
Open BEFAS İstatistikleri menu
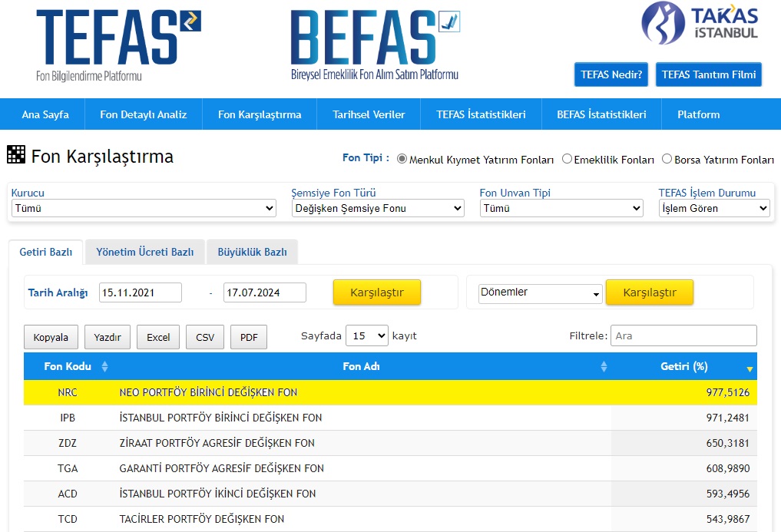pos(601,114)
